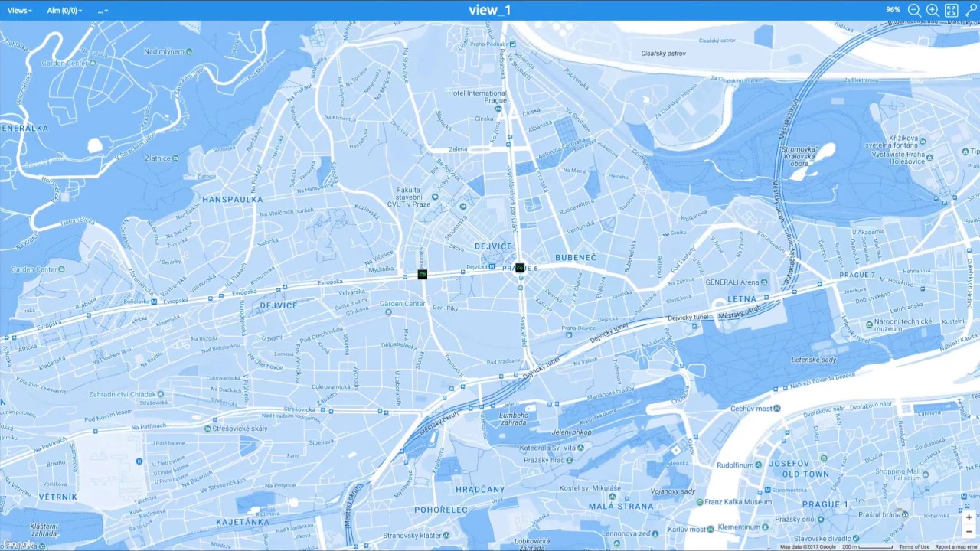Click the Rudolfinum marker icon
Screen dimensions: 980x551
click(x=758, y=465)
